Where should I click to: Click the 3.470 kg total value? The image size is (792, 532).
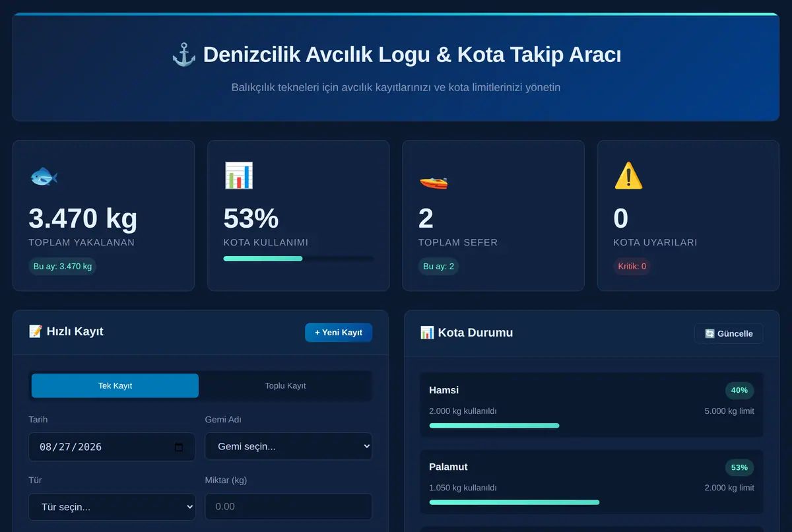point(83,218)
